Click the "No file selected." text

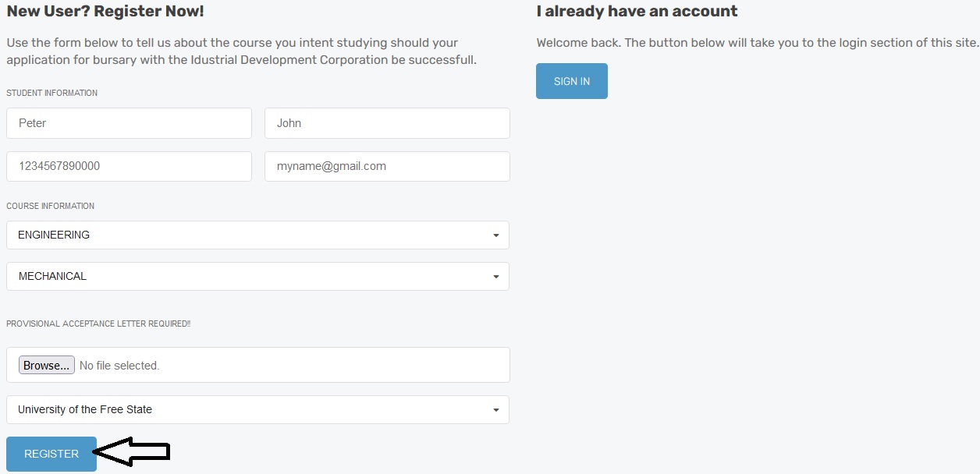119,366
